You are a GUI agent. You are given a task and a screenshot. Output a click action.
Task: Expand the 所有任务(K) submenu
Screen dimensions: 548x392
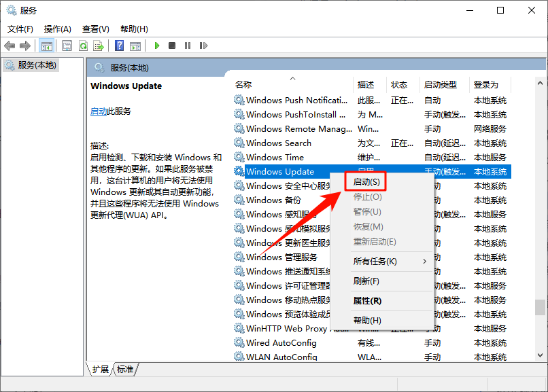tap(373, 260)
